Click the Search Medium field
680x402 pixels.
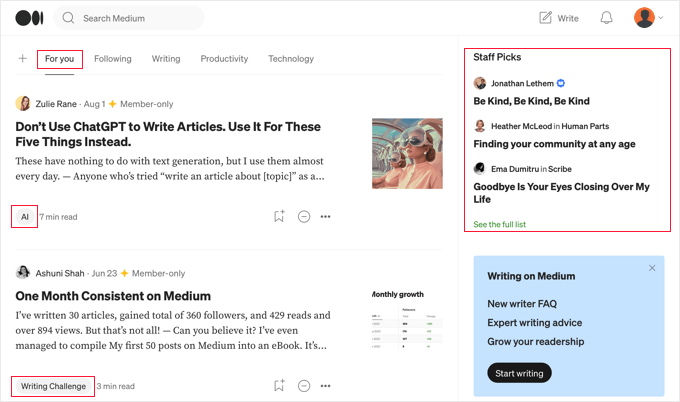coord(135,18)
